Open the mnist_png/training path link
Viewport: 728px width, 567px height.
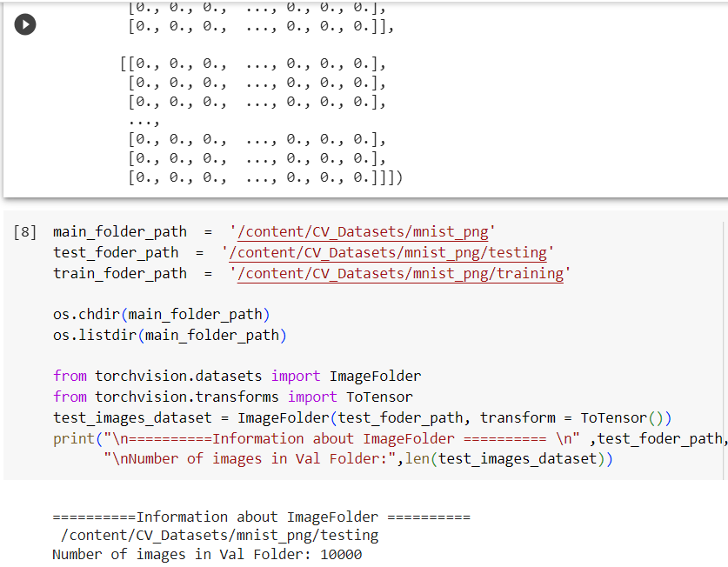(400, 274)
